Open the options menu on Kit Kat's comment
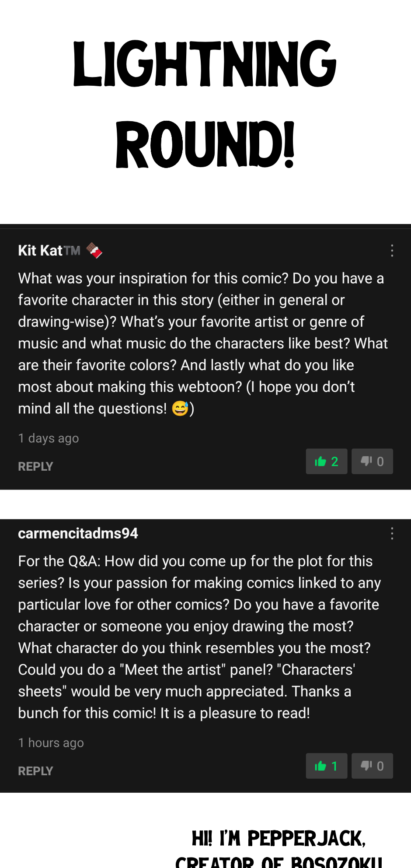The image size is (411, 868). coord(392,251)
